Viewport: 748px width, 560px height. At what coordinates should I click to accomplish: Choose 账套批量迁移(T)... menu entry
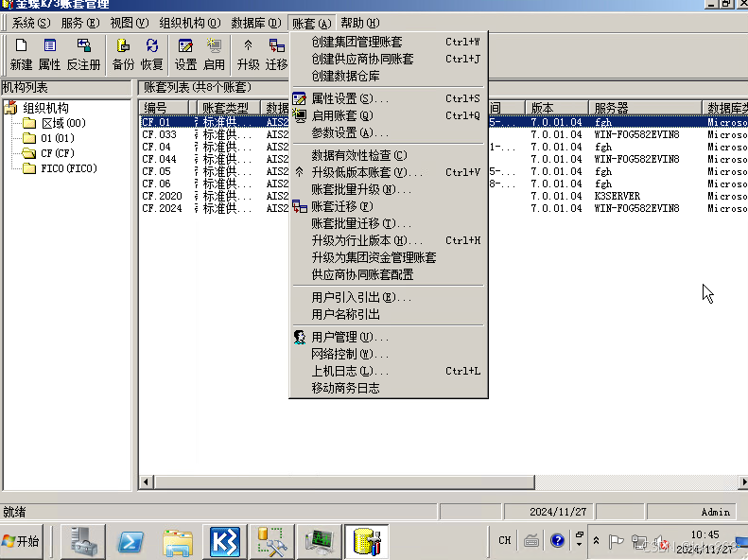point(389,223)
